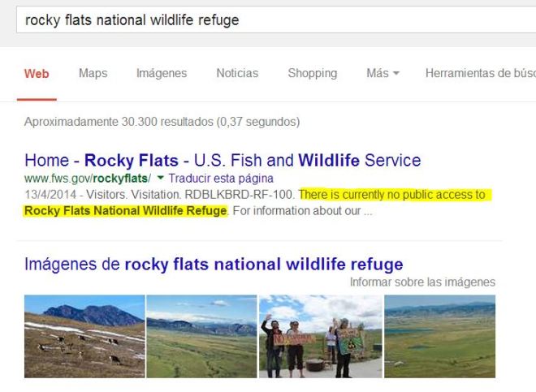Viewport: 536px width, 392px height.
Task: Open the Shopping tab
Action: point(312,74)
